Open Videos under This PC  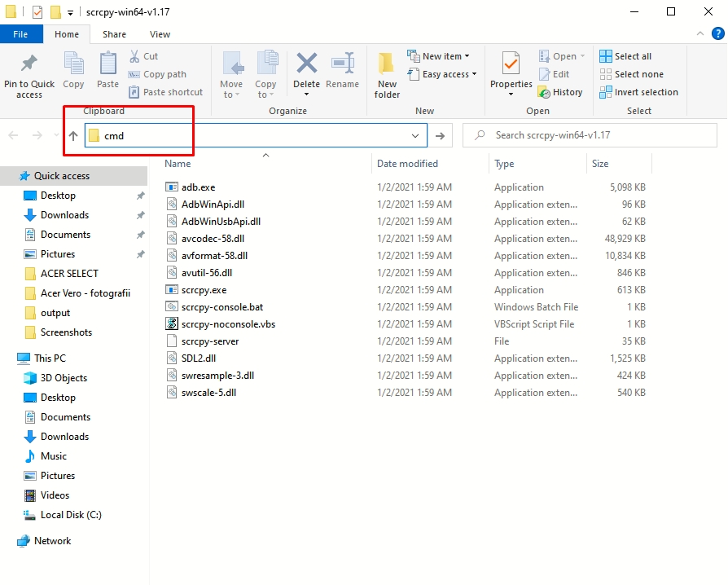[x=55, y=495]
